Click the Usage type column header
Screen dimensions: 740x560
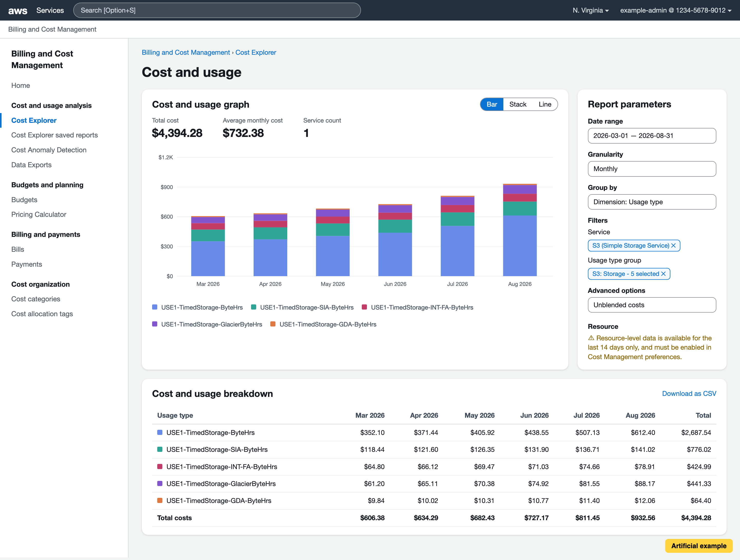click(x=175, y=415)
